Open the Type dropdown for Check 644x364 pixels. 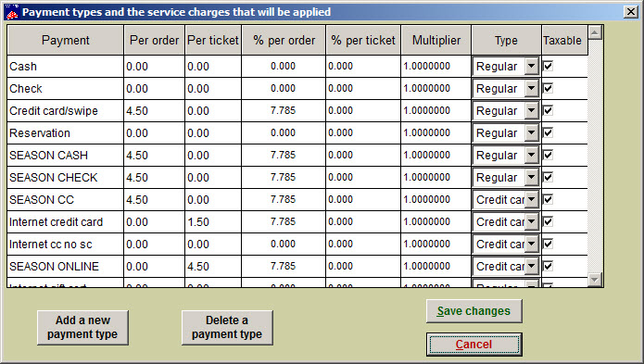[x=532, y=88]
